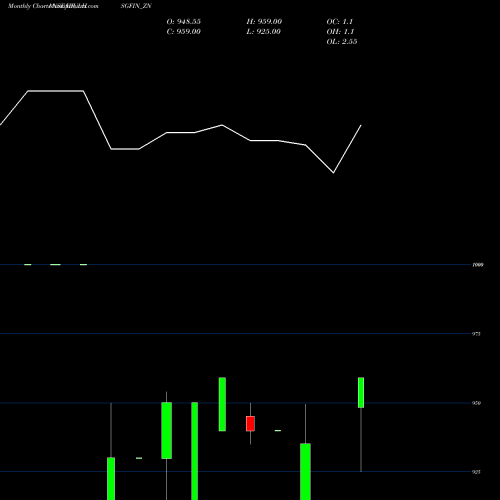Image resolution: width=500 pixels, height=500 pixels.
Task: Click the OC: 1.1 value
Action: coord(340,22)
